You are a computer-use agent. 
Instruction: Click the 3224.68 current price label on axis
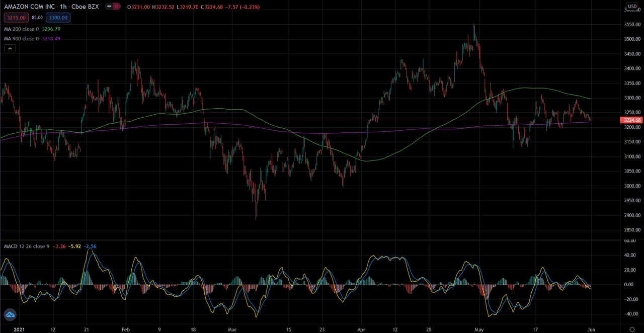pyautogui.click(x=632, y=120)
